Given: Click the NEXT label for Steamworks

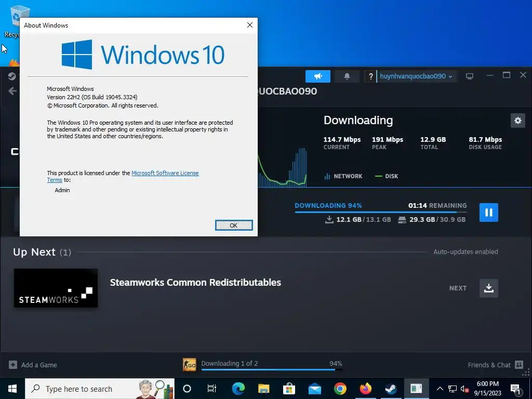Looking at the screenshot, I should [x=458, y=288].
